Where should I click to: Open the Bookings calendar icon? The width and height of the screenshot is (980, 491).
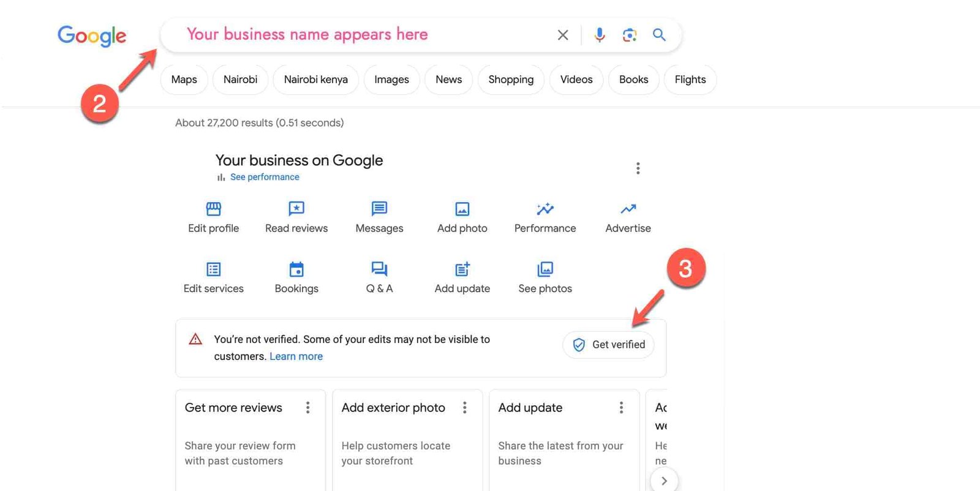click(x=296, y=269)
